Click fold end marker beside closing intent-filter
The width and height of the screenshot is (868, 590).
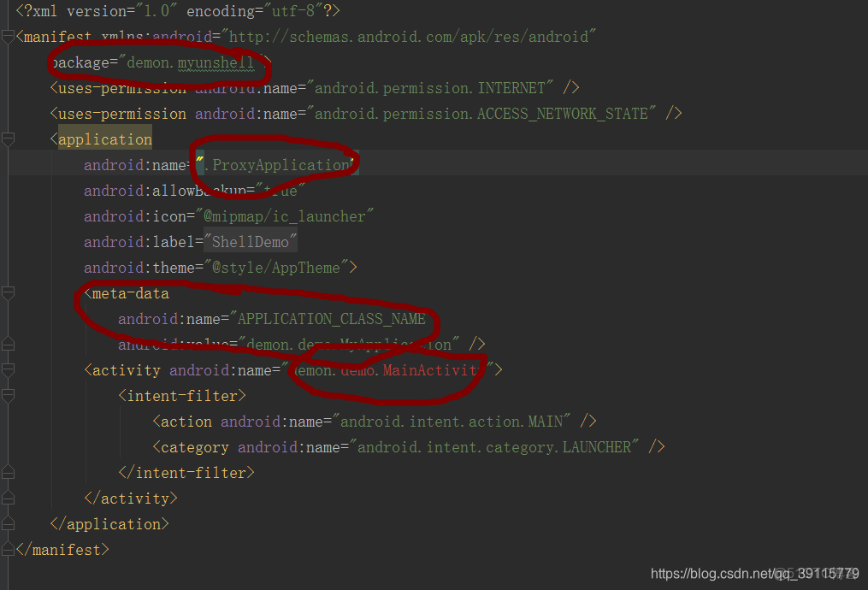coord(8,472)
